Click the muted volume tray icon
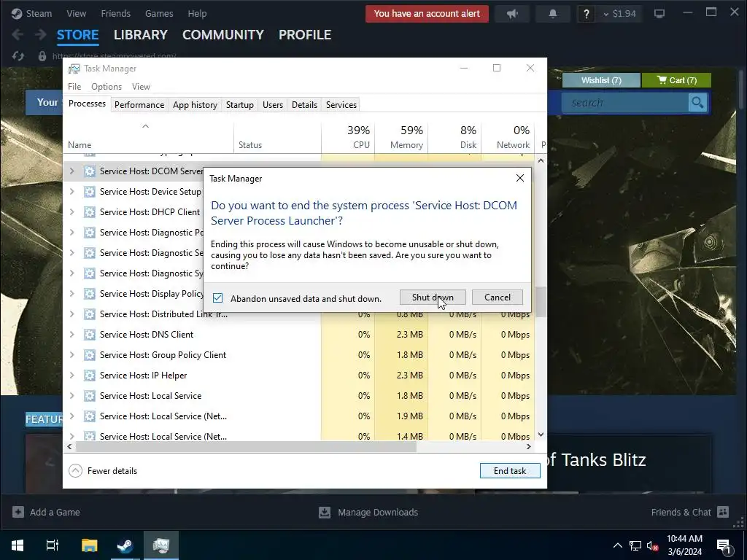The height and width of the screenshot is (560, 747). 653,545
